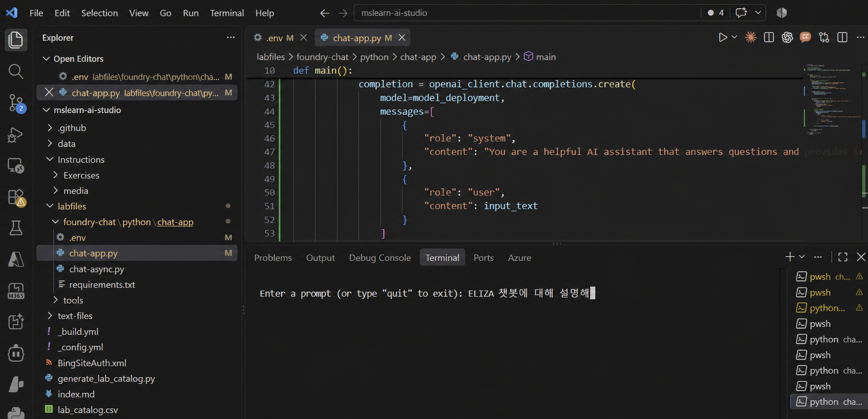Viewport: 868px width, 419px height.
Task: Open Python icon at bottom of activity bar
Action: (x=16, y=413)
